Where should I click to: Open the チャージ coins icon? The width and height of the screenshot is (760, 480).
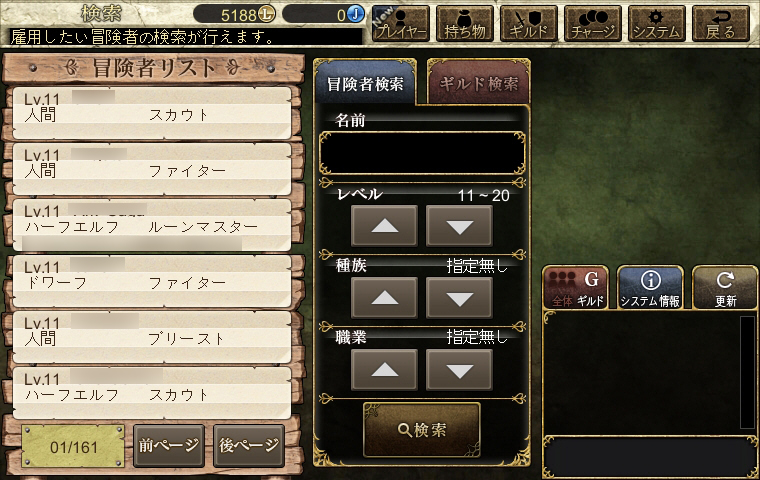[x=593, y=24]
